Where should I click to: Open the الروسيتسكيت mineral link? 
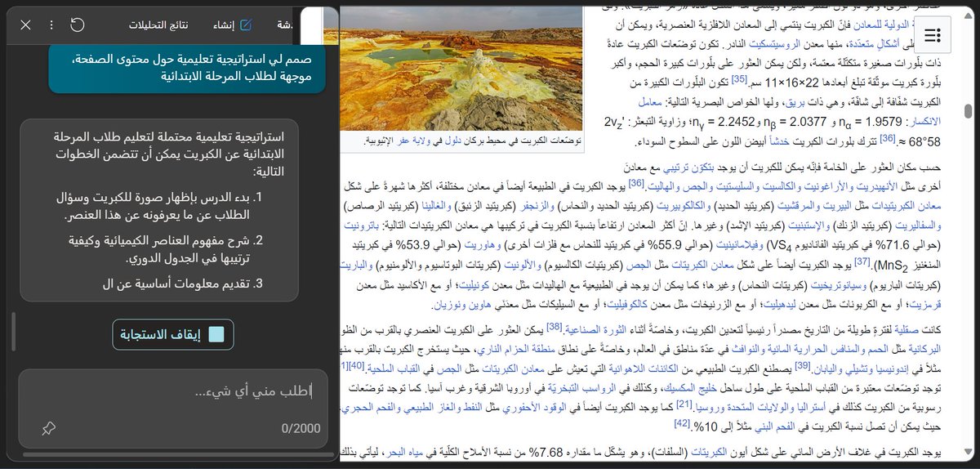click(x=774, y=45)
